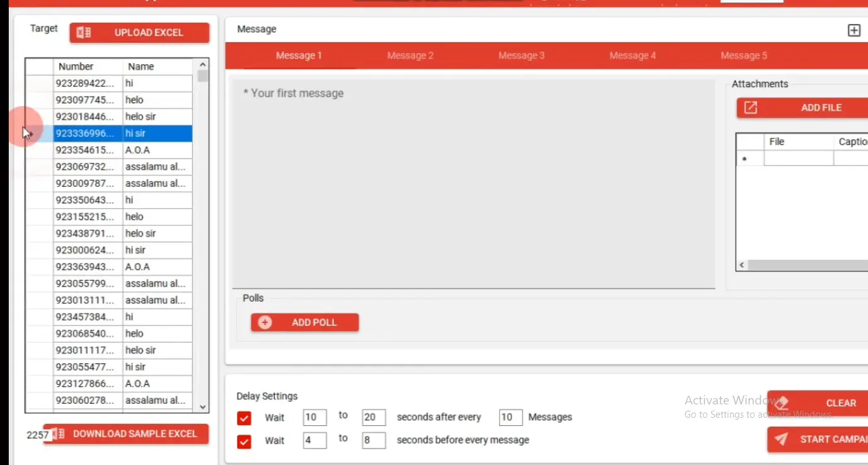This screenshot has width=868, height=465.
Task: Click the plus icon beside Message header
Action: point(854,30)
